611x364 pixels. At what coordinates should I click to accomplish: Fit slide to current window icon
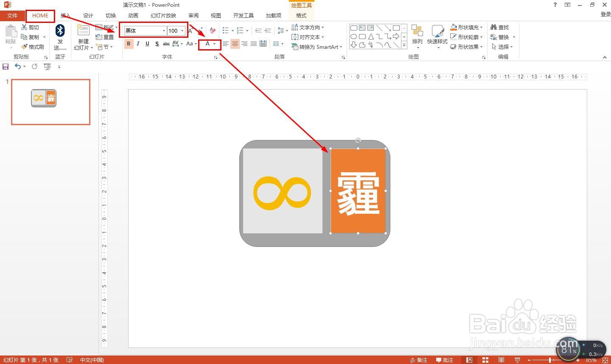tap(605, 360)
